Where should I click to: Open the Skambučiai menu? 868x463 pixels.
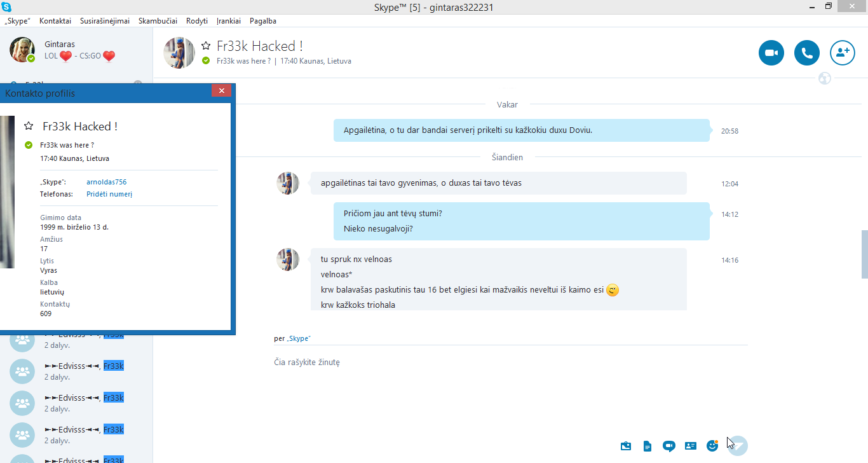(158, 21)
